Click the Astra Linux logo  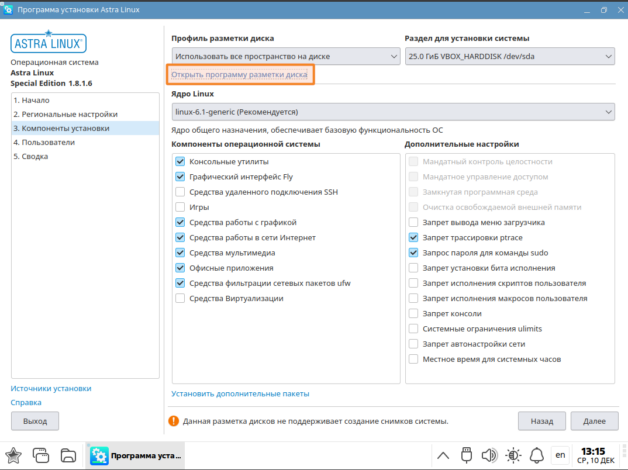pyautogui.click(x=48, y=42)
